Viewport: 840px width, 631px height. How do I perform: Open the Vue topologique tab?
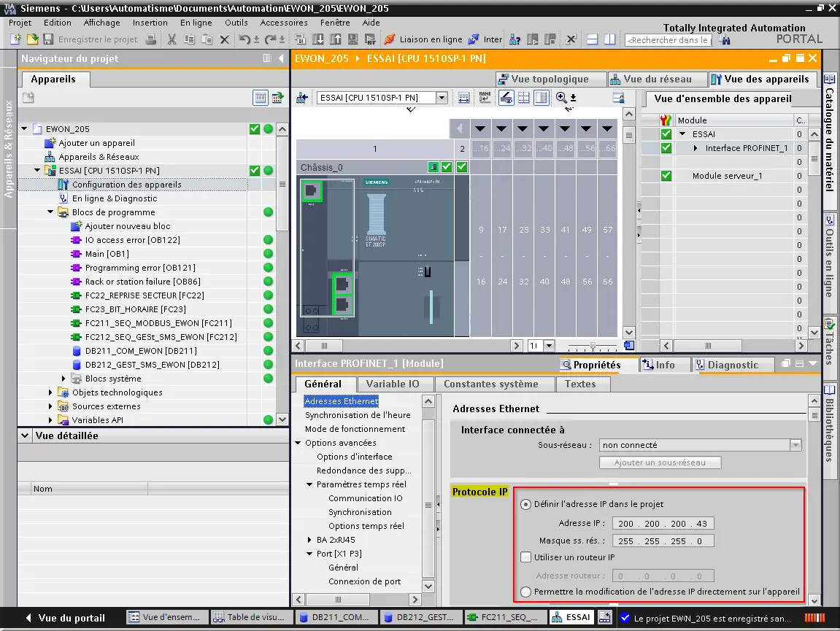[550, 80]
